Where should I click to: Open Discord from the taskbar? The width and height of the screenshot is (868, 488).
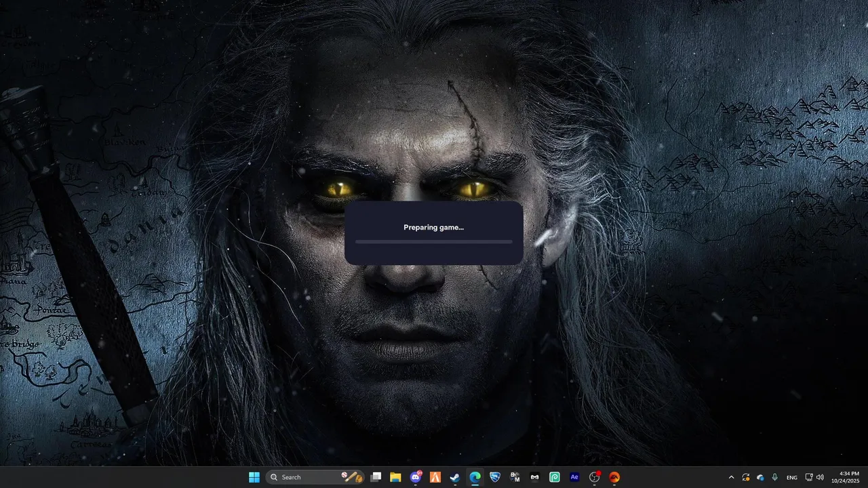(x=416, y=477)
